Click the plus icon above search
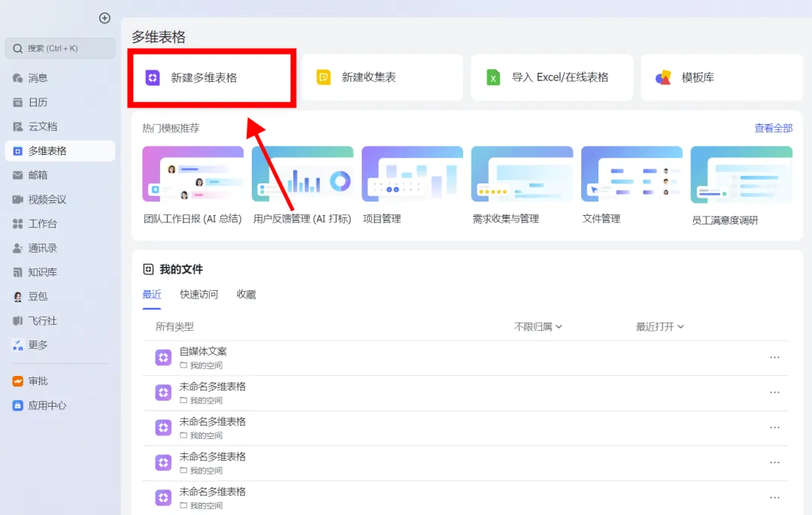 (105, 18)
